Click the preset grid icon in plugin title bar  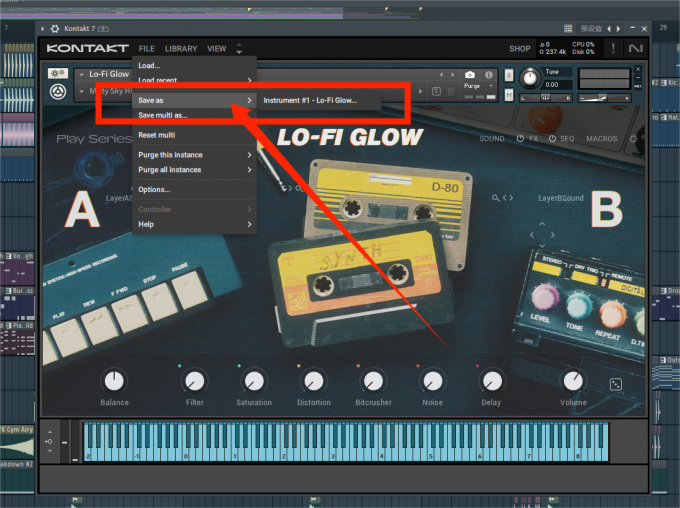coord(568,29)
